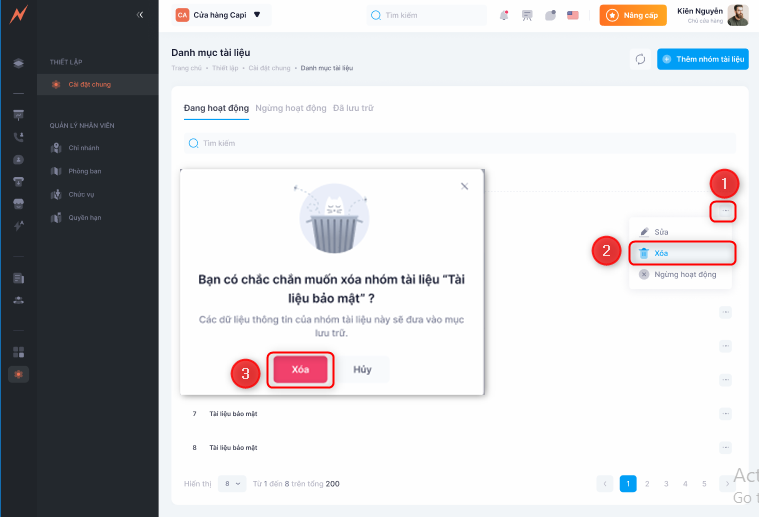Switch to Ngừng hoạt động tab
This screenshot has height=517, width=759.
point(290,108)
